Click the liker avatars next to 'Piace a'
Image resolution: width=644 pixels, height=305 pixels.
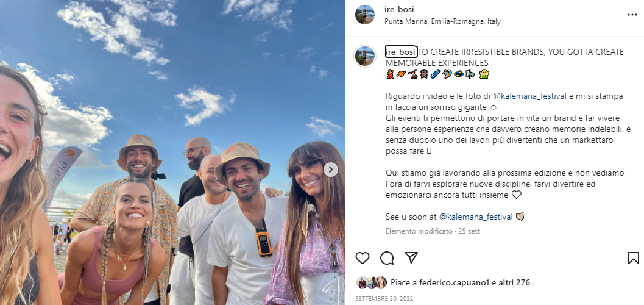[372, 282]
